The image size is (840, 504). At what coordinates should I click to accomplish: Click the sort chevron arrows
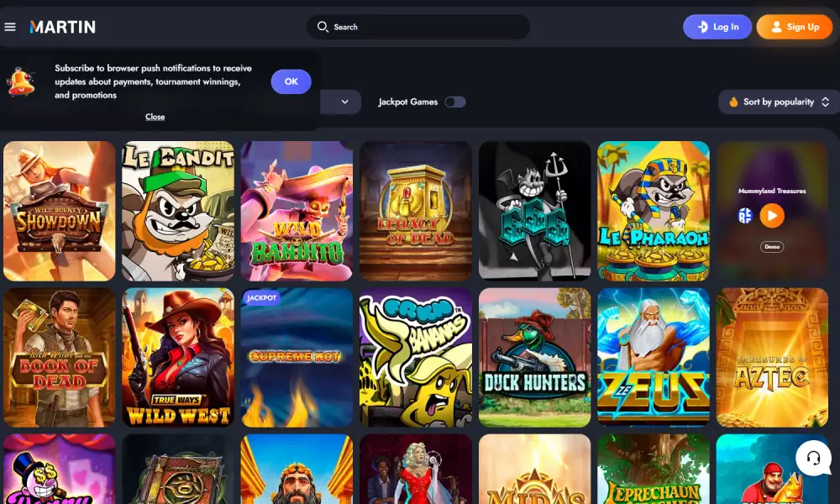tap(825, 102)
